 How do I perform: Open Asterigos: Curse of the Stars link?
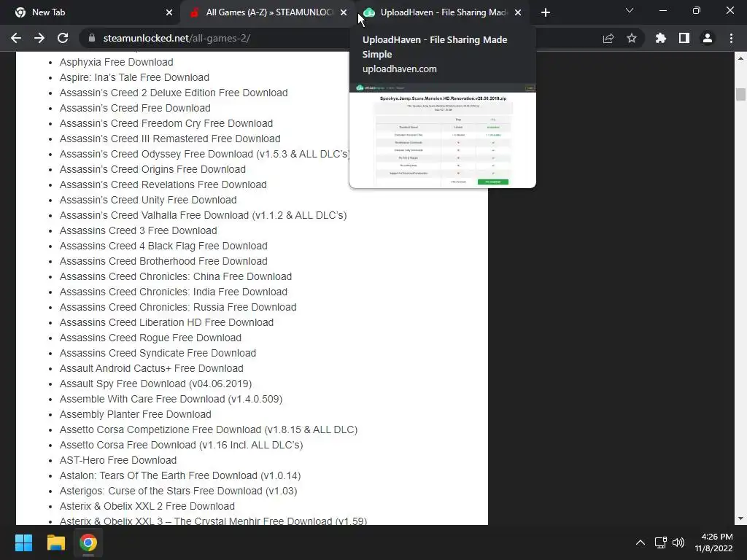click(x=178, y=491)
